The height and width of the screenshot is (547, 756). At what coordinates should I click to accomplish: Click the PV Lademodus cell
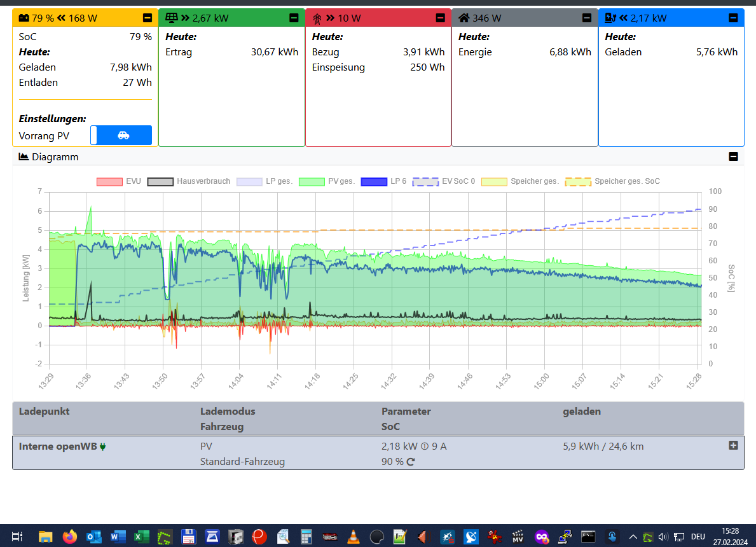click(207, 447)
